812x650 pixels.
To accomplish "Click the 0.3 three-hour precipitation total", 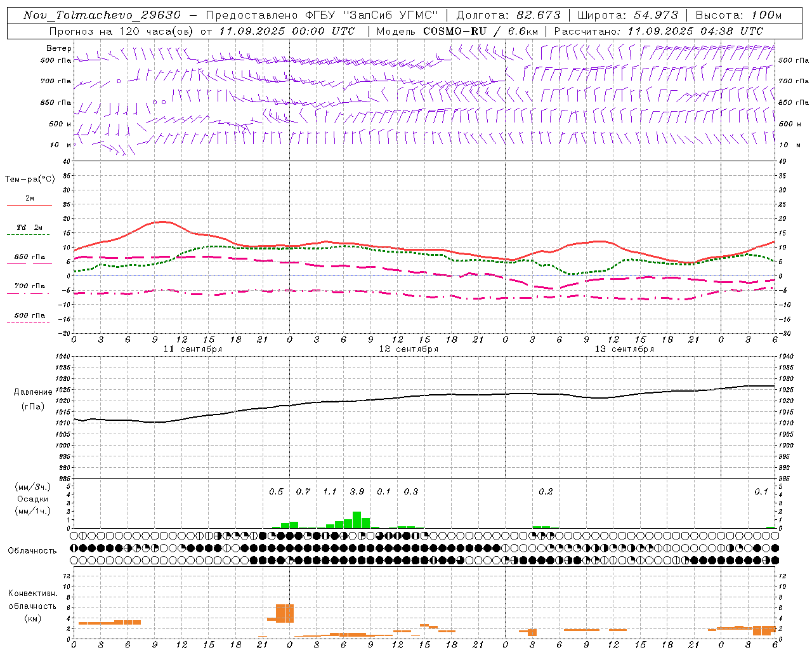I will (411, 491).
